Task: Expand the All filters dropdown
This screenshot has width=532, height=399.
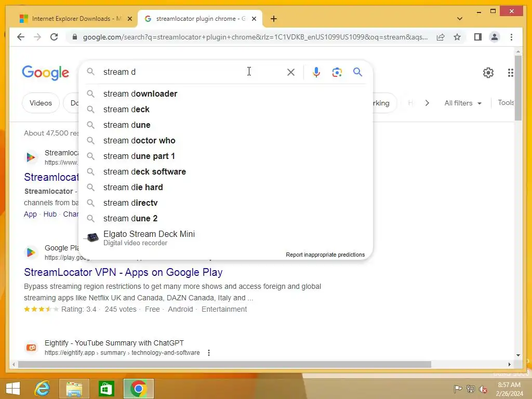Action: (463, 103)
